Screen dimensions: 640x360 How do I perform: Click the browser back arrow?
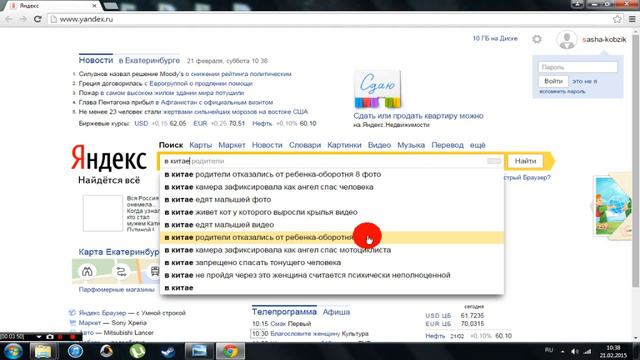(9, 19)
